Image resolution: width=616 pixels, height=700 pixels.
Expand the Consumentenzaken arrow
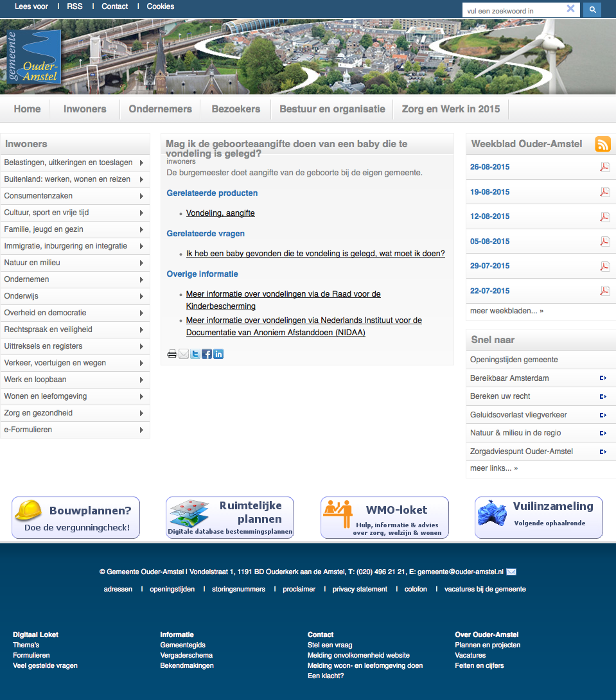[x=141, y=197]
